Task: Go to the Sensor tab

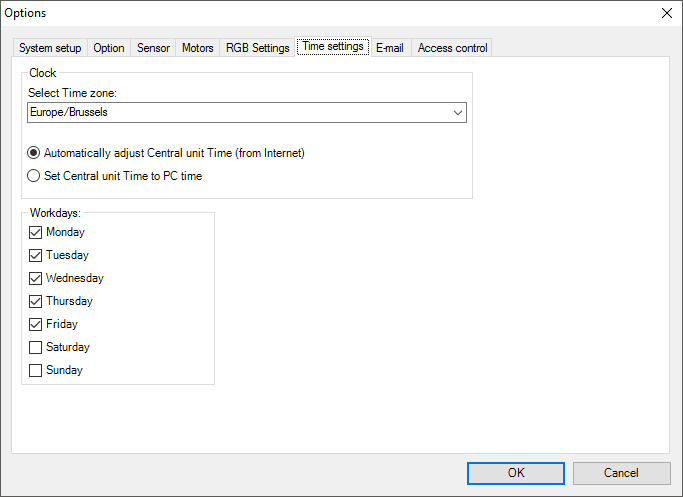Action: click(x=153, y=48)
